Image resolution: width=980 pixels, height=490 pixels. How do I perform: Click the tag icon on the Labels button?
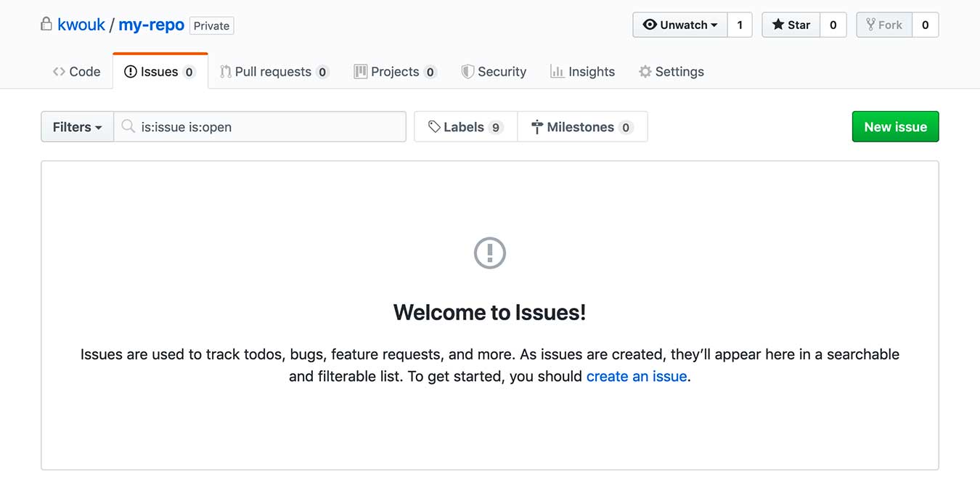434,126
